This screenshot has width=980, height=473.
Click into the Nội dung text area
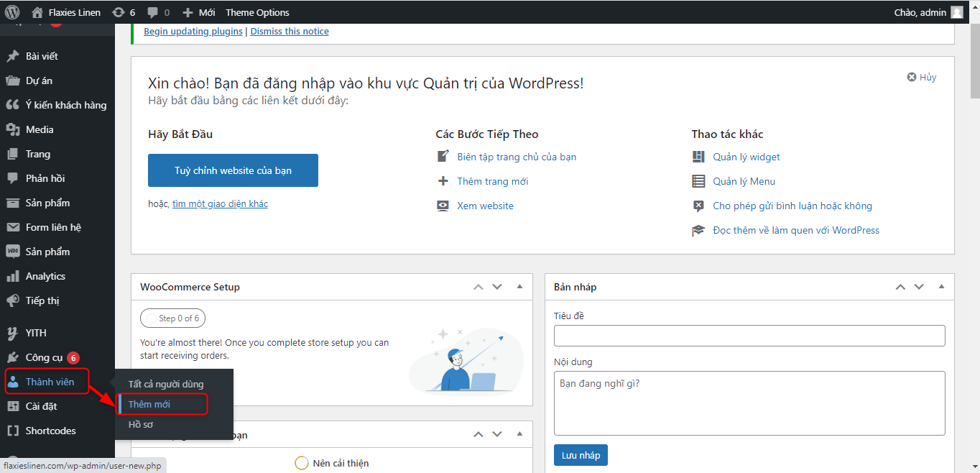[749, 403]
